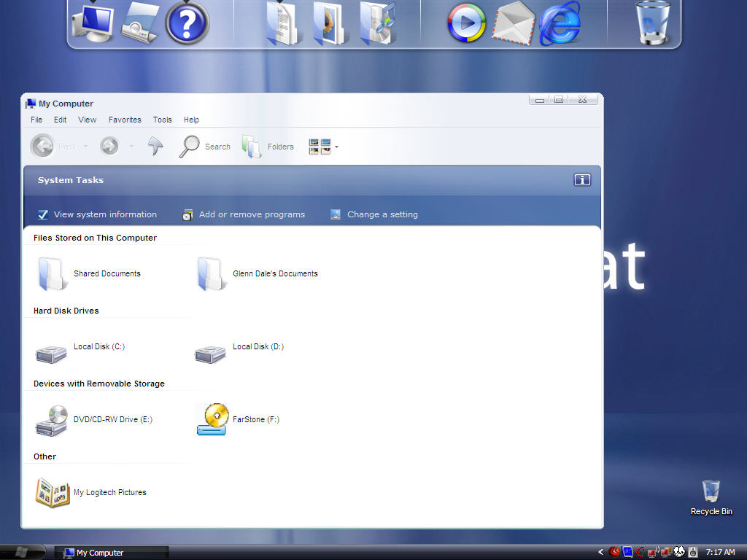Click 'Hard Disk Drives' group header
The image size is (747, 560).
point(66,311)
